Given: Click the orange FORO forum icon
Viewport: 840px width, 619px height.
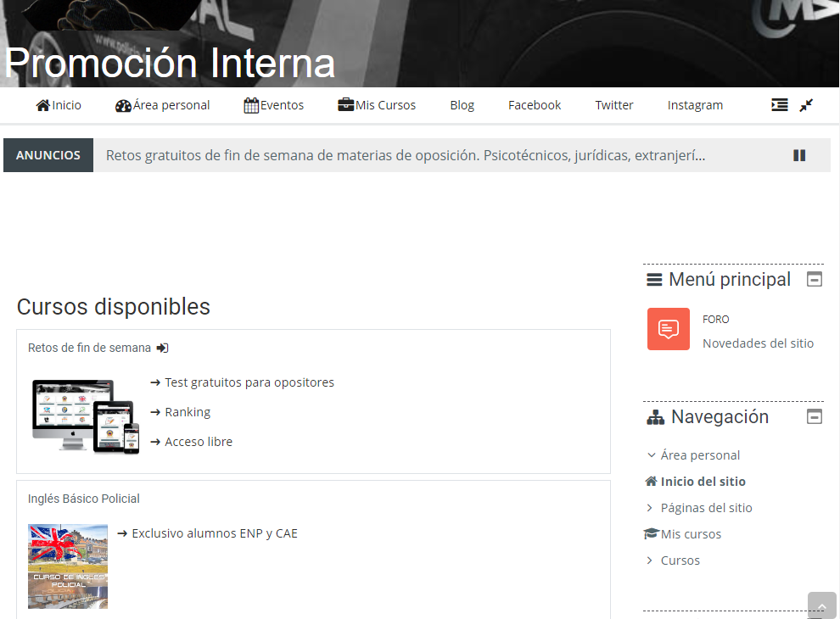Looking at the screenshot, I should pyautogui.click(x=669, y=329).
